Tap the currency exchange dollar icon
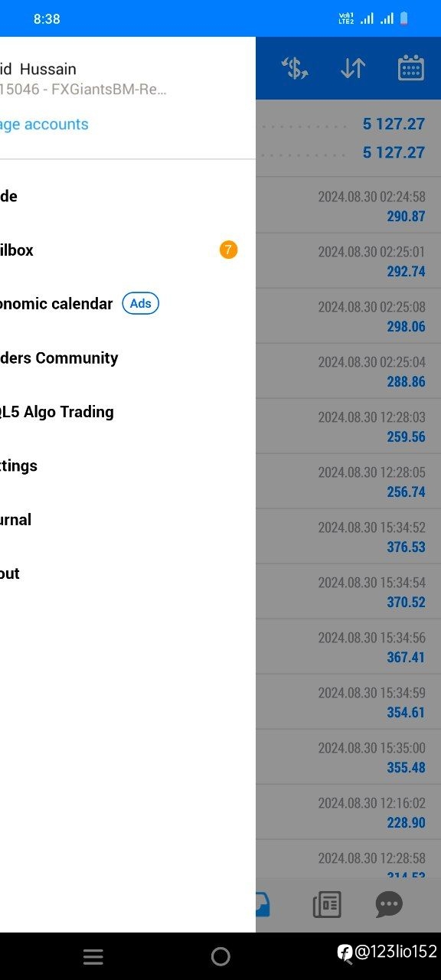This screenshot has height=980, width=441. tap(295, 68)
